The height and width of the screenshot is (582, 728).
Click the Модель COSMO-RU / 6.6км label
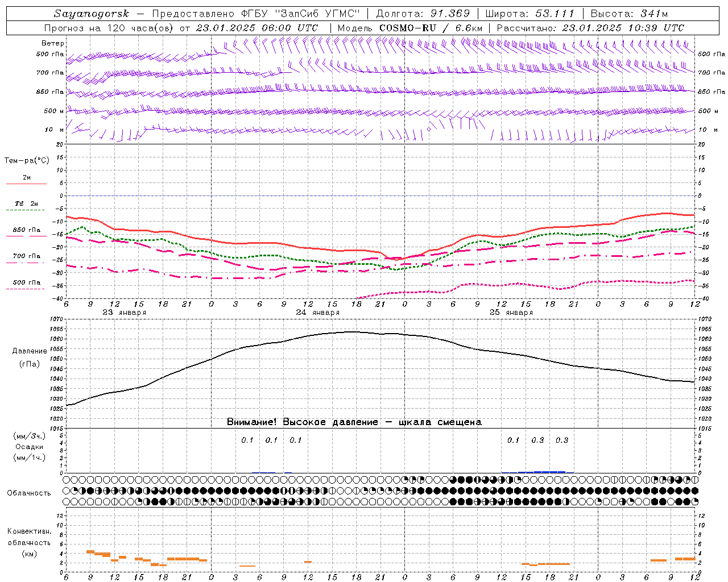point(411,28)
